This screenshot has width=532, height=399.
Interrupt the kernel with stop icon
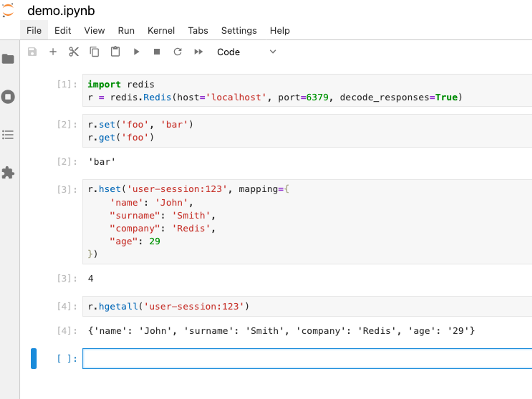(157, 52)
